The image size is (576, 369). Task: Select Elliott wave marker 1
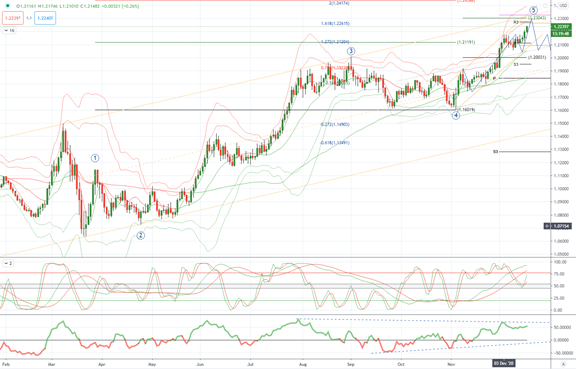pos(95,158)
